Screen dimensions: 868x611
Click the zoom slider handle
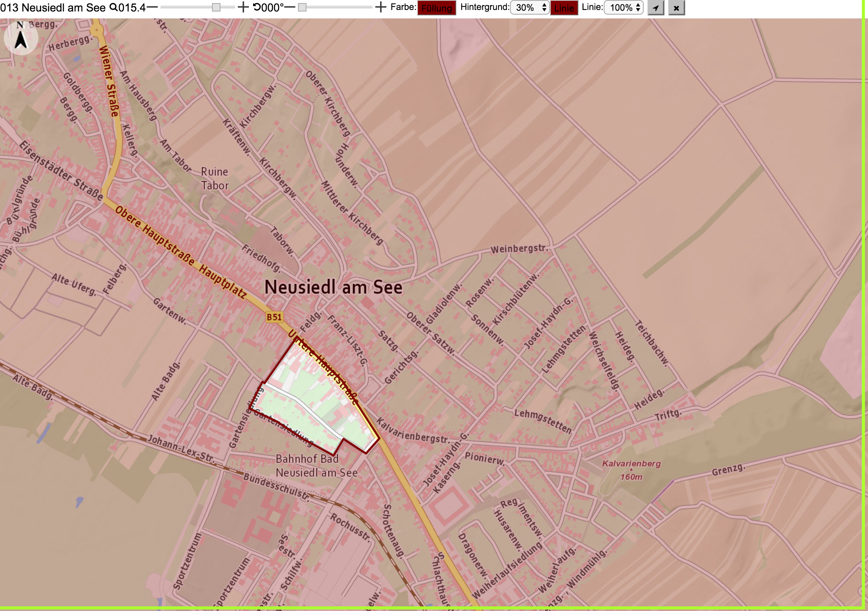coord(216,7)
